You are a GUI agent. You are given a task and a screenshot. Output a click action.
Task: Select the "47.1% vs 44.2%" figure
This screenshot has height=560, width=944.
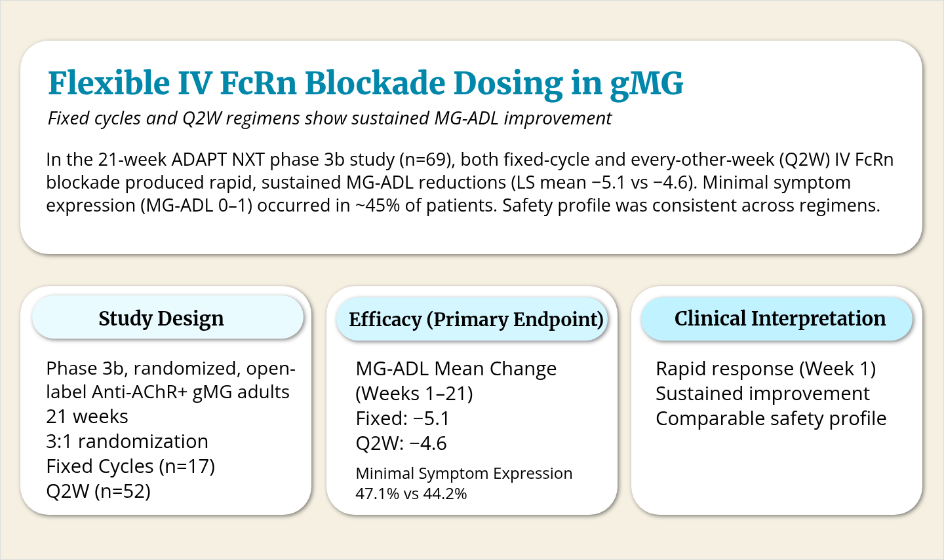[411, 494]
